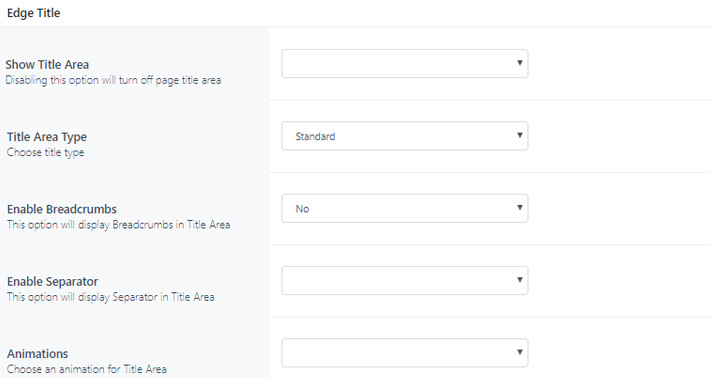
Task: Click the arrow icon on Title Area Type select
Action: pos(520,135)
